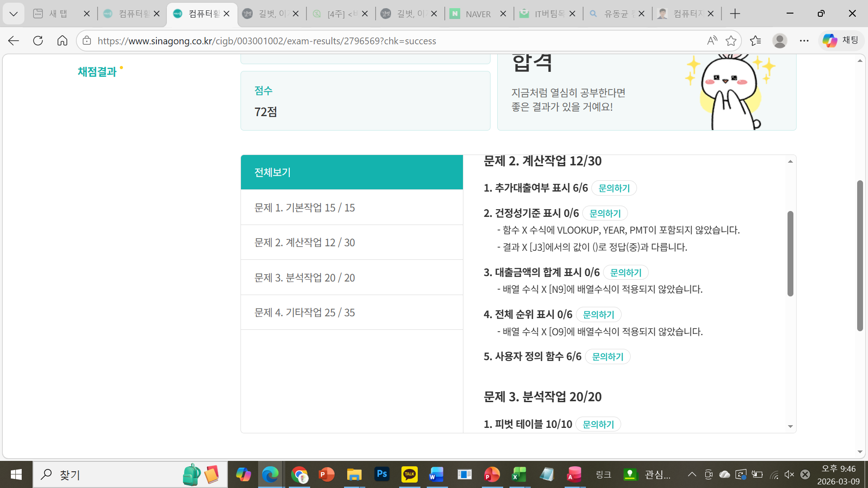Launch KakaoTalk from the taskbar
868x488 pixels.
point(409,474)
